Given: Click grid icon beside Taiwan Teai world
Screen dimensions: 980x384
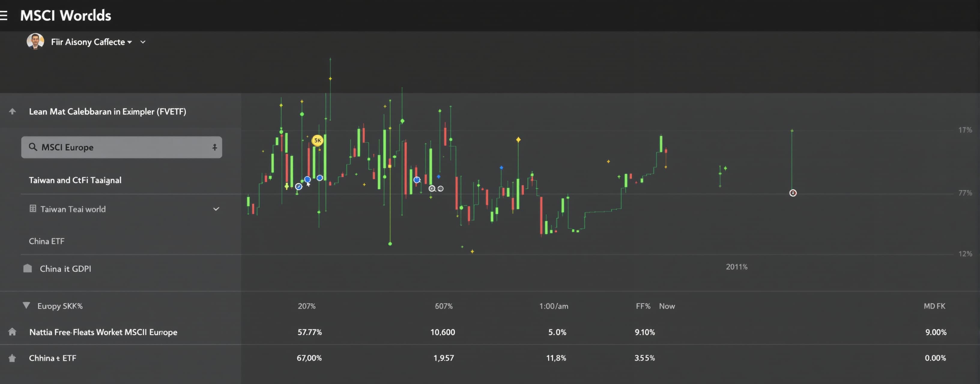Looking at the screenshot, I should pos(33,208).
